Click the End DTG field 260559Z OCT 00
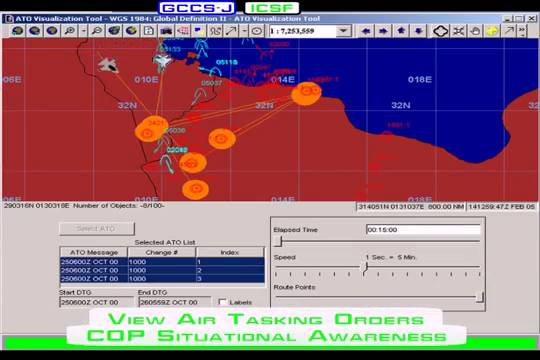 click(175, 302)
